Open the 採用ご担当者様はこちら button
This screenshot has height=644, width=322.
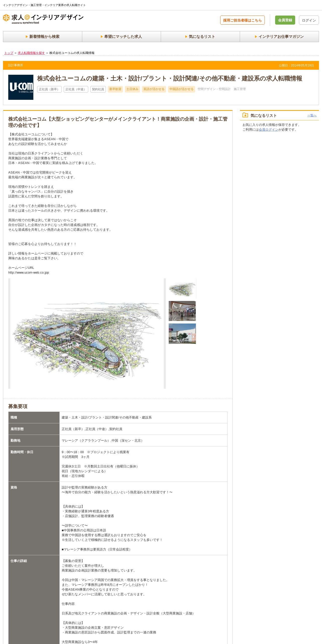[242, 20]
